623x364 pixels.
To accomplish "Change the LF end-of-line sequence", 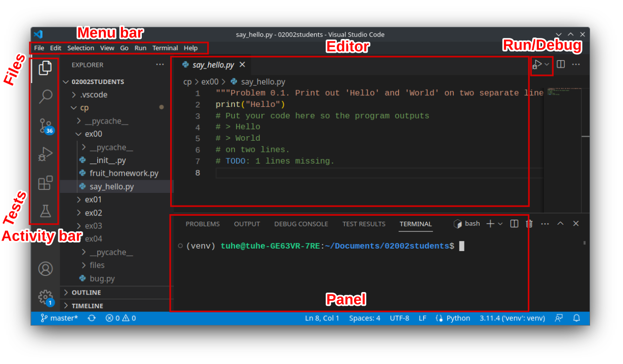I will point(422,318).
